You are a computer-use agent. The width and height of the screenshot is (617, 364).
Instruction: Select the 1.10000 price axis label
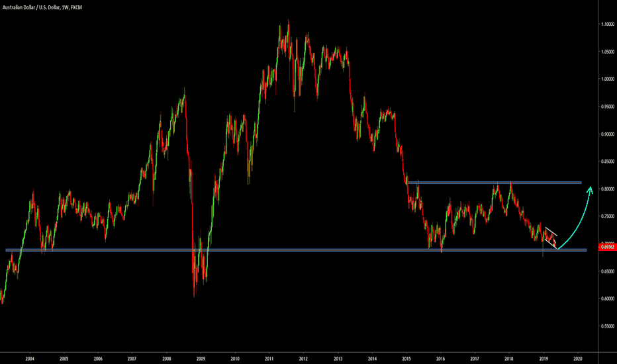(x=608, y=24)
